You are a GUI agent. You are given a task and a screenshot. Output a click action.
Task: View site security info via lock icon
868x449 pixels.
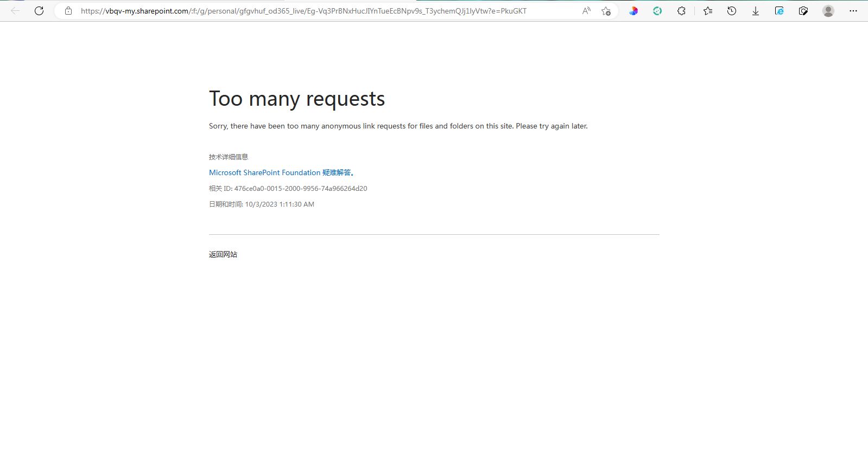pos(68,11)
